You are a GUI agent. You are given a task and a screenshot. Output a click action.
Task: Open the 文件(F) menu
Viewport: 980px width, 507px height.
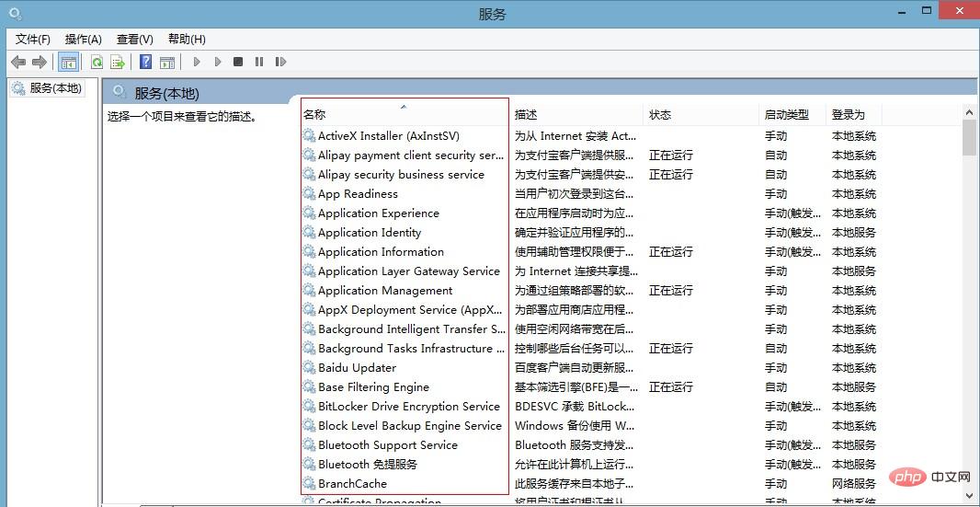pos(32,40)
